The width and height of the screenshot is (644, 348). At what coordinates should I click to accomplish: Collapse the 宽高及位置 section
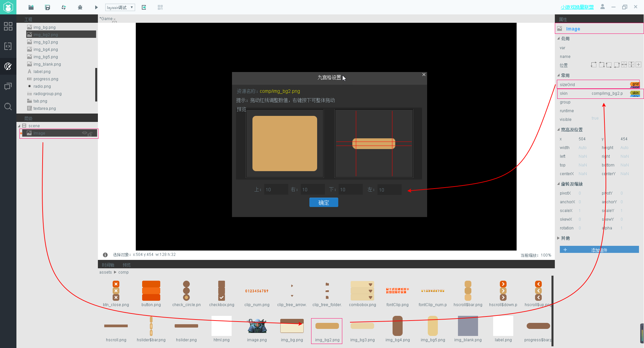[x=559, y=130]
